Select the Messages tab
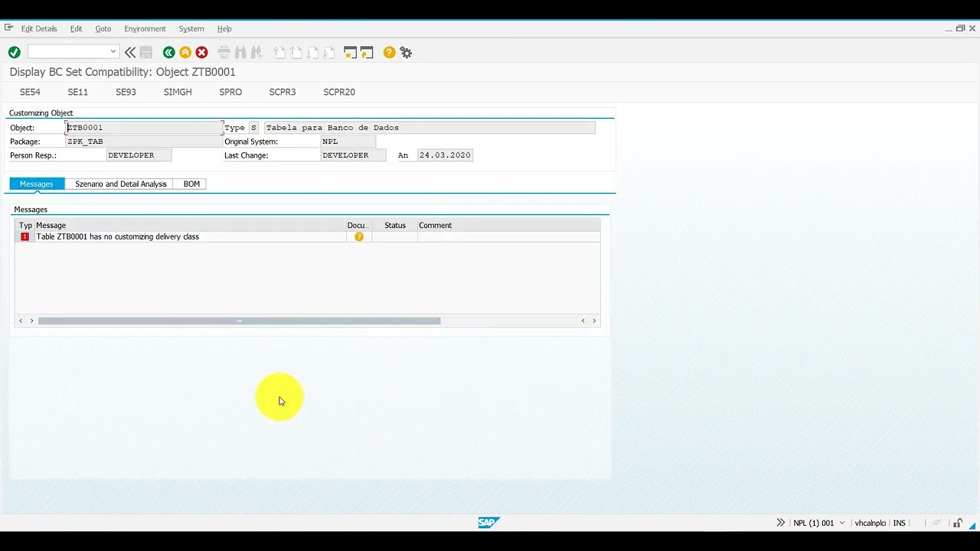980x551 pixels. click(x=37, y=184)
